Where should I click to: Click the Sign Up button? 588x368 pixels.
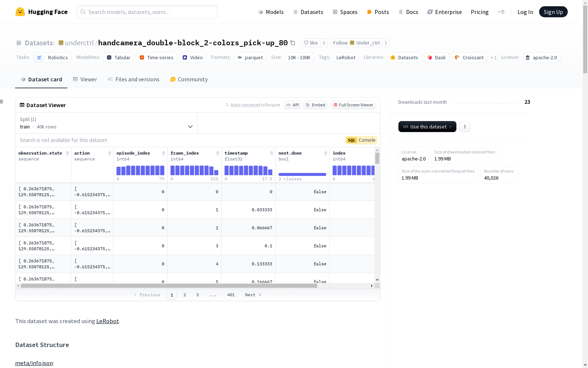pos(553,12)
